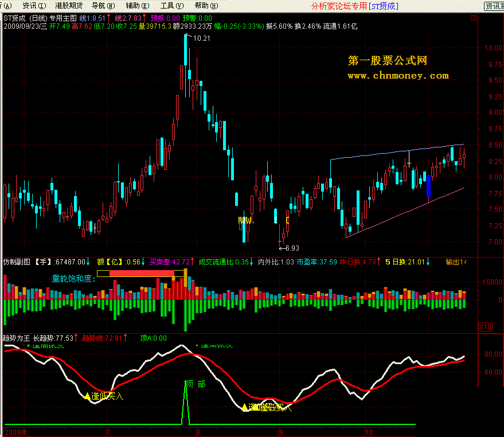This screenshot has height=437, width=504.
Task: Click the 8.50 price axis label
Action: 495,145
